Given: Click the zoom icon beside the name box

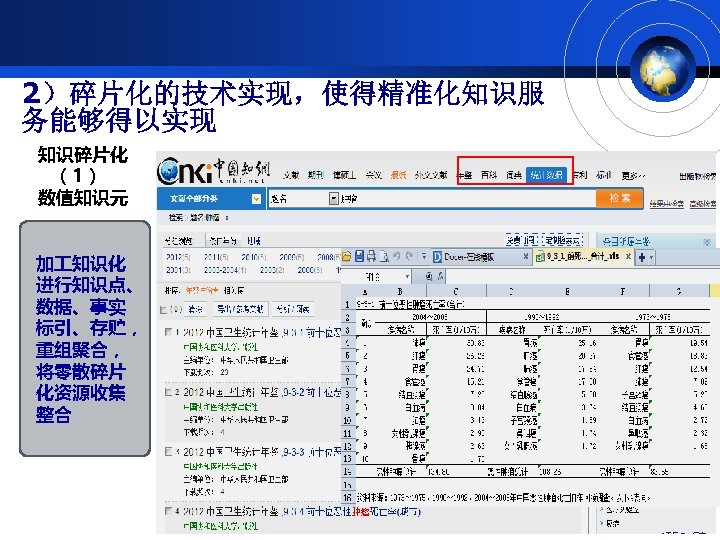Looking at the screenshot, I should click(428, 276).
